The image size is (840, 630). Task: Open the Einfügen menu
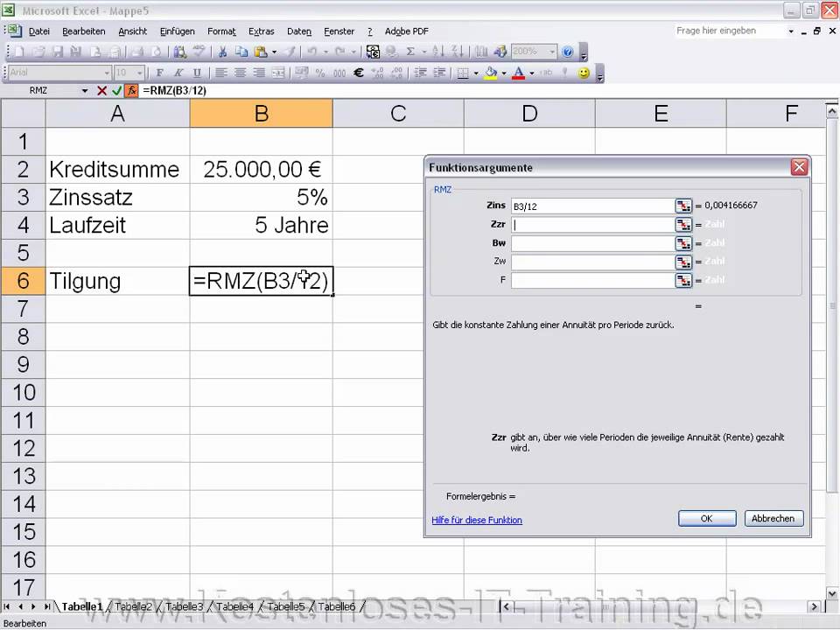pyautogui.click(x=178, y=31)
